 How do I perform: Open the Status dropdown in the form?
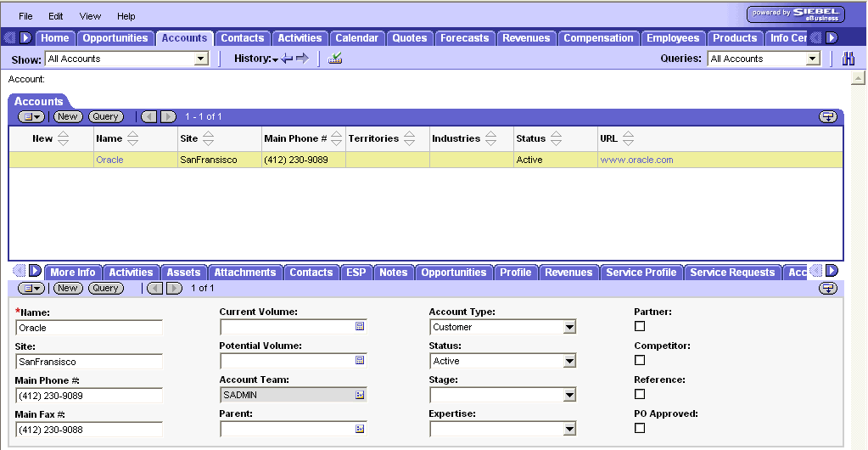(569, 361)
